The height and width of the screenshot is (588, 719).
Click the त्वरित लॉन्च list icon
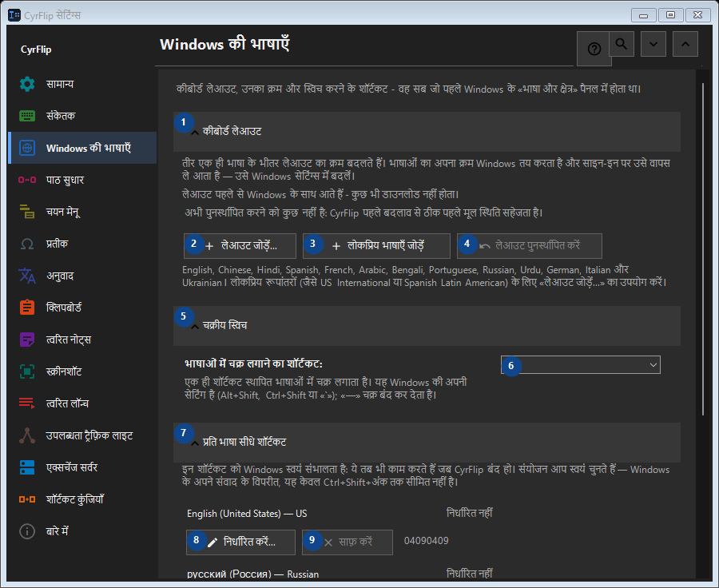click(x=27, y=403)
